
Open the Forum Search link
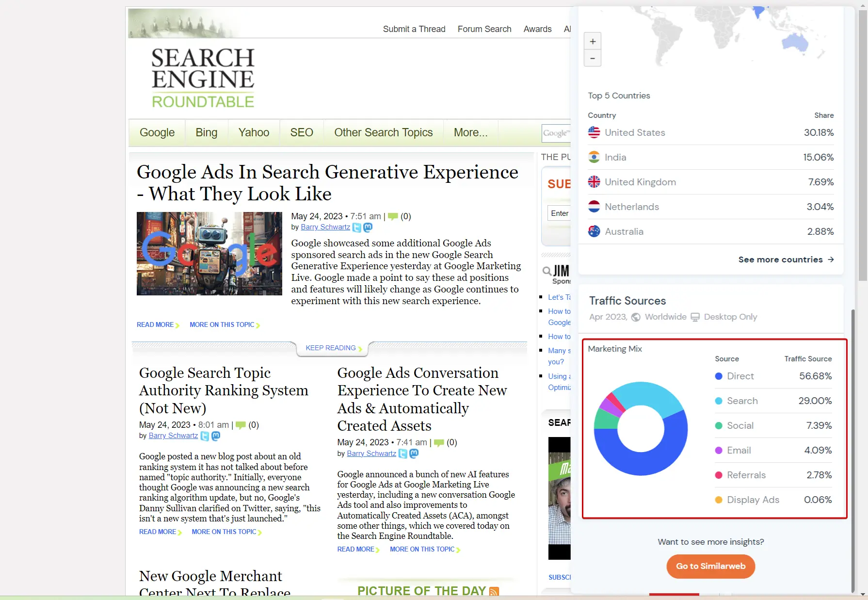tap(484, 29)
